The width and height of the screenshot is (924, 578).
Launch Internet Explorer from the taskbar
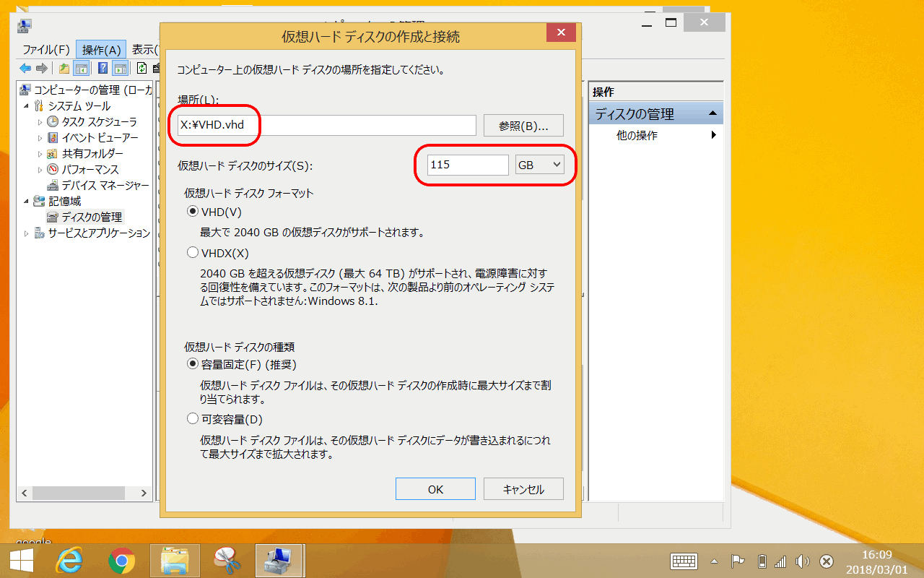tap(70, 561)
